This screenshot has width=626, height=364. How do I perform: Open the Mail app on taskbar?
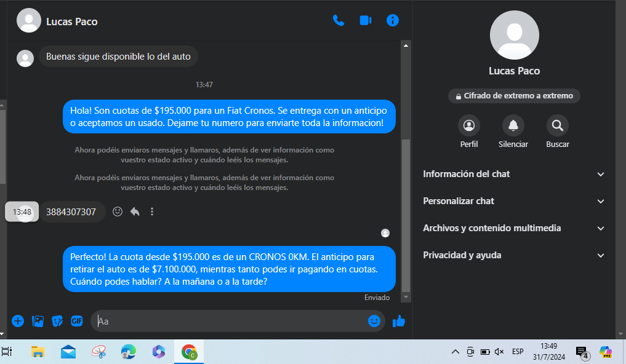point(68,352)
